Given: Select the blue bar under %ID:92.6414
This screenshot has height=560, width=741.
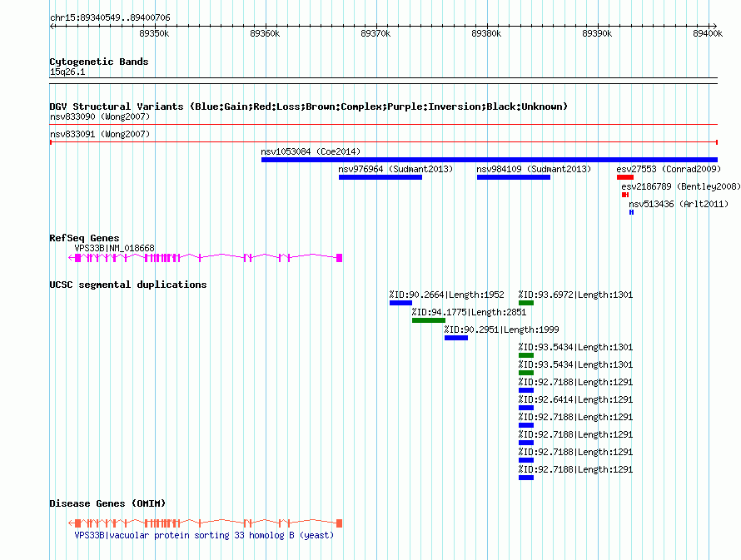Looking at the screenshot, I should click(x=526, y=408).
